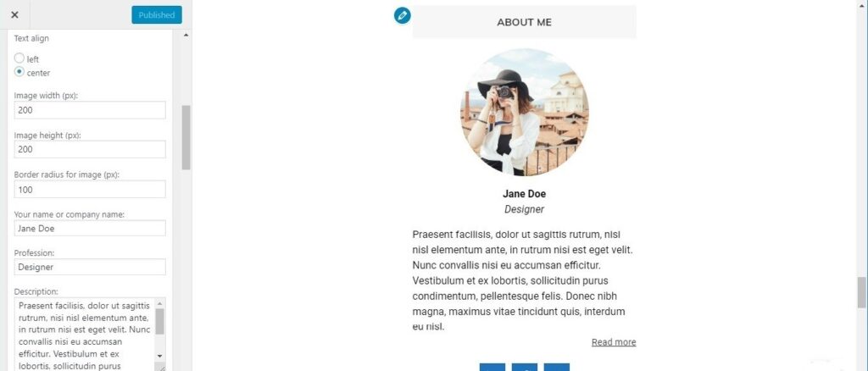Select the left text align option
Screen dimensions: 868x371
coord(19,58)
